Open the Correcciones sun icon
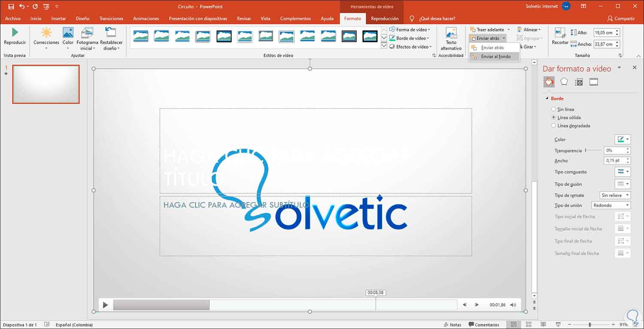This screenshot has width=644, height=329. [46, 33]
